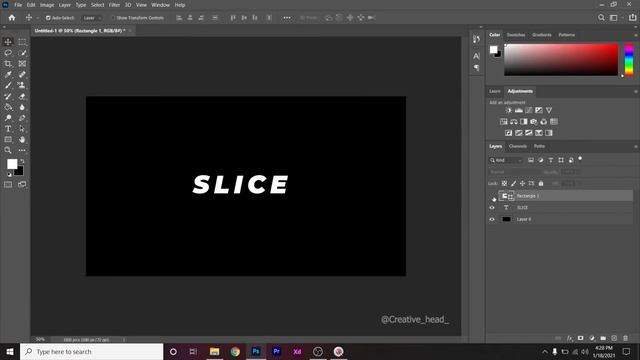Click the hue spectrum slider

pos(629,60)
